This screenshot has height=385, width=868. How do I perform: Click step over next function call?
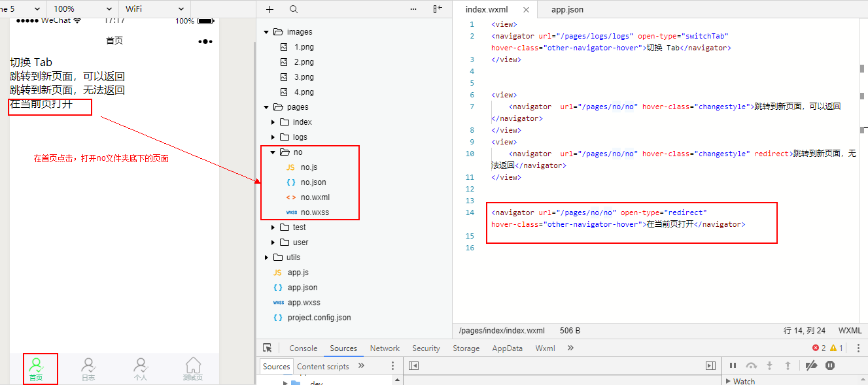(x=751, y=366)
